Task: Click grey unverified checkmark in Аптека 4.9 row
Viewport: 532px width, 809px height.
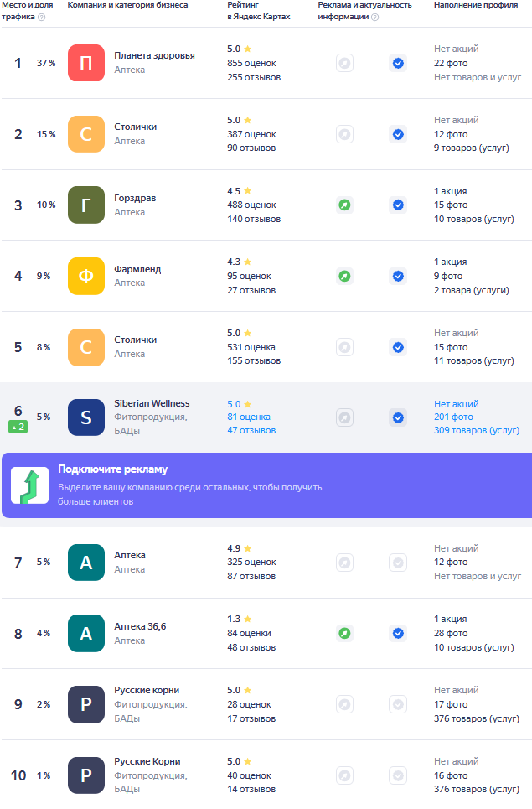Action: [x=398, y=563]
